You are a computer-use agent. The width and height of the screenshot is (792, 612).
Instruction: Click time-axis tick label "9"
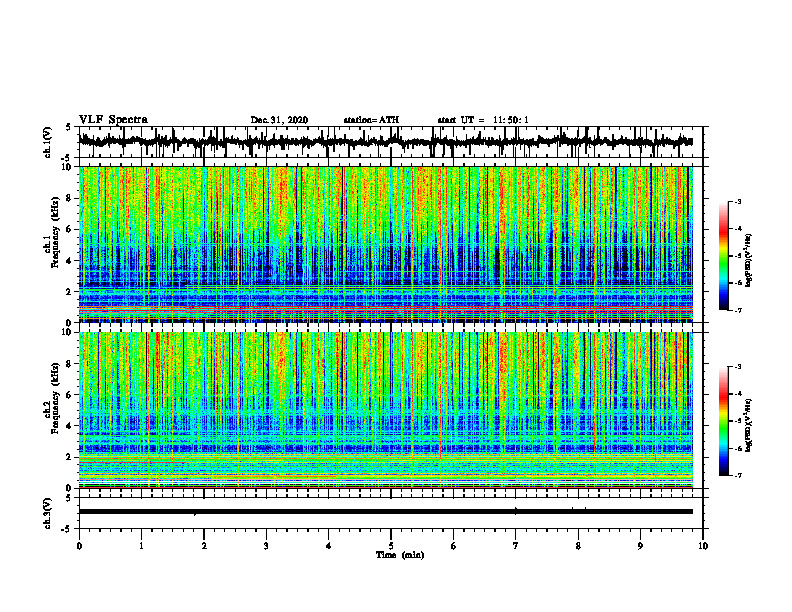click(x=640, y=546)
